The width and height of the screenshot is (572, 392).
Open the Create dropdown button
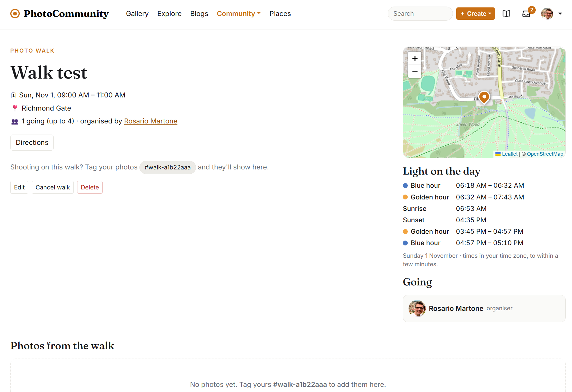(x=475, y=14)
